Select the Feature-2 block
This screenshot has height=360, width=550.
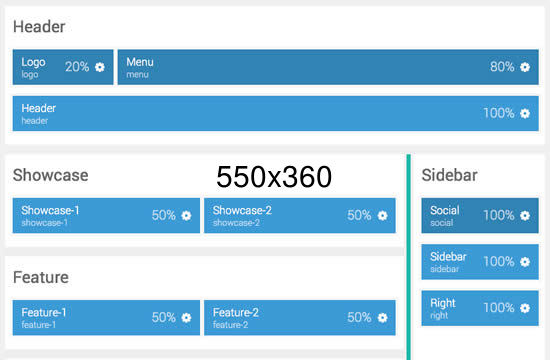point(300,318)
